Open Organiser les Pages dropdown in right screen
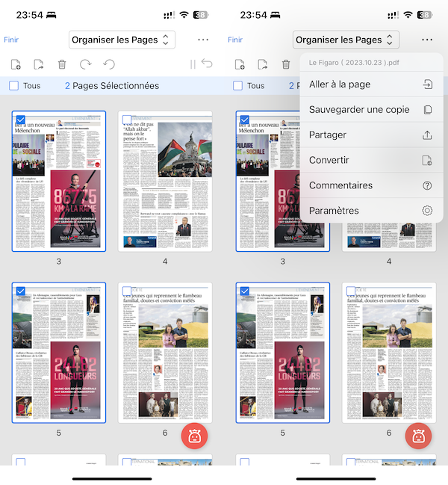The width and height of the screenshot is (448, 485). click(x=346, y=40)
